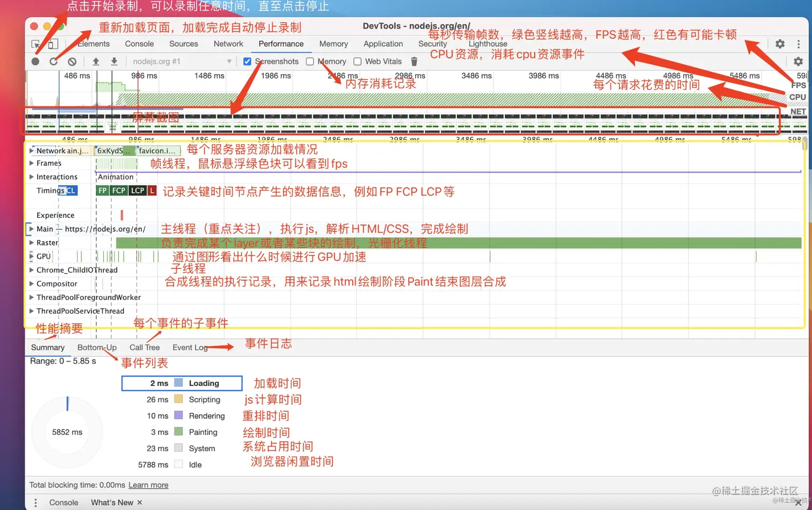Open the Bottom-Up tab
The width and height of the screenshot is (812, 510).
[x=97, y=347]
